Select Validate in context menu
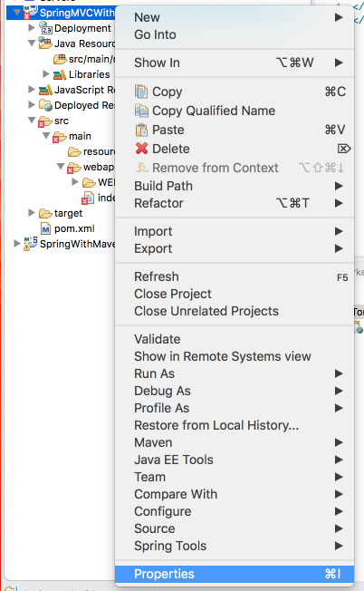 (235, 339)
